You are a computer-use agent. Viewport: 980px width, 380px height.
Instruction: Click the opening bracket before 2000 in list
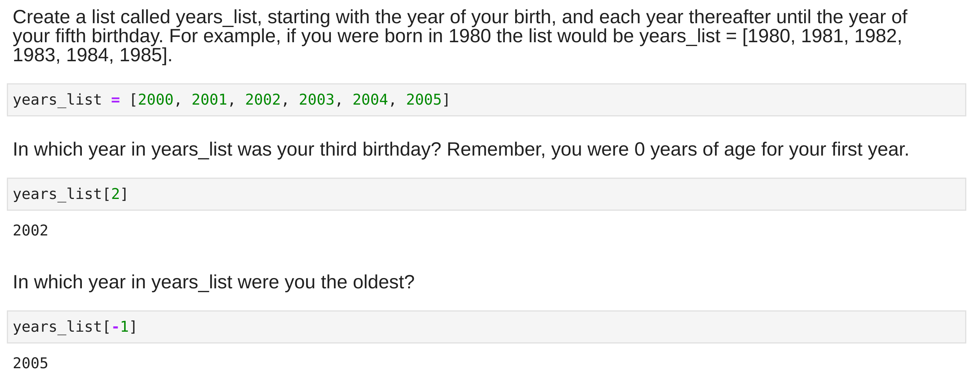tap(134, 100)
